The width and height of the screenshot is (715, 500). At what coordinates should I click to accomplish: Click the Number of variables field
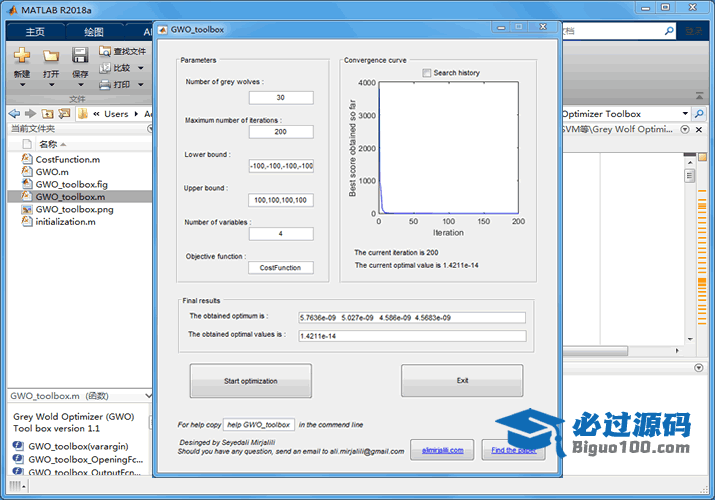[281, 234]
